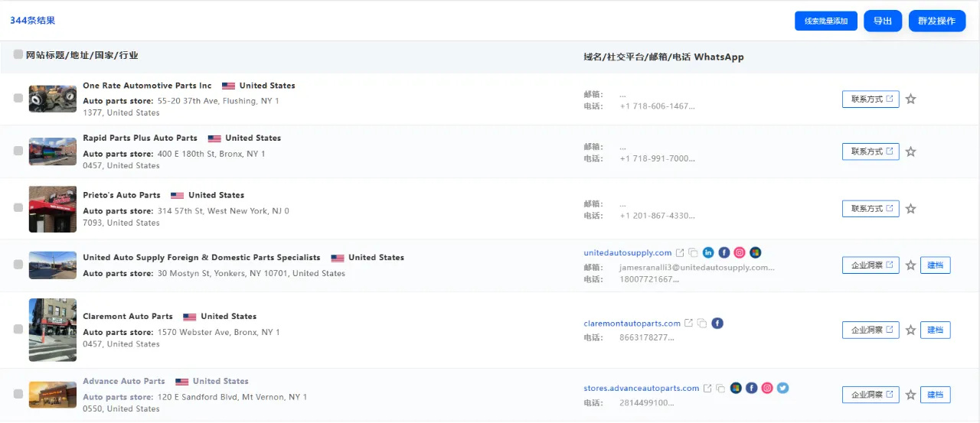
Task: Click 建档 for Advance Auto Parts
Action: (935, 395)
